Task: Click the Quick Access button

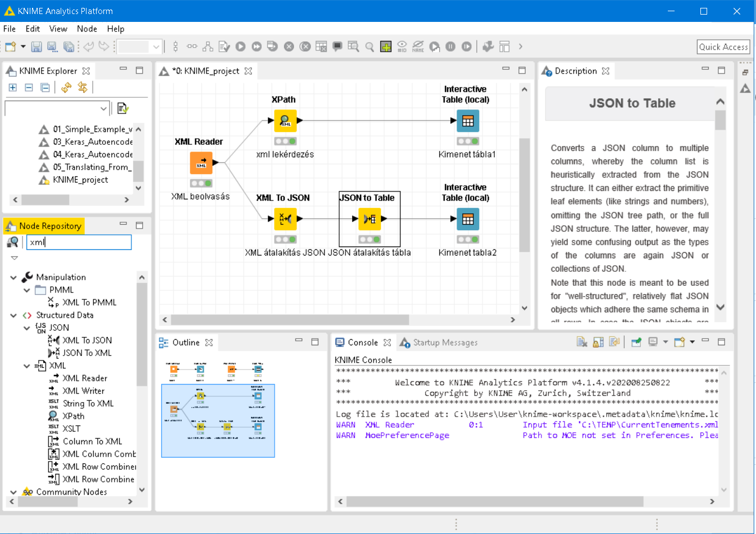Action: pos(723,47)
